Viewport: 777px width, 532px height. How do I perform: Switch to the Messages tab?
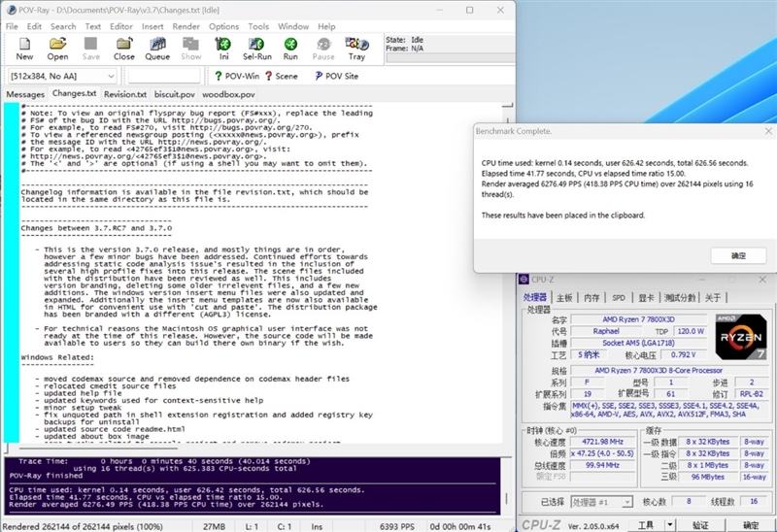pyautogui.click(x=25, y=94)
